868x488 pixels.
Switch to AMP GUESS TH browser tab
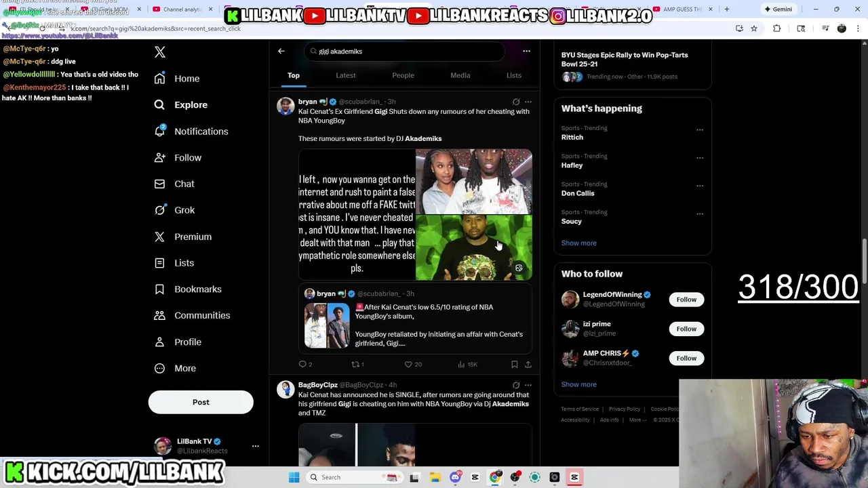tap(684, 9)
